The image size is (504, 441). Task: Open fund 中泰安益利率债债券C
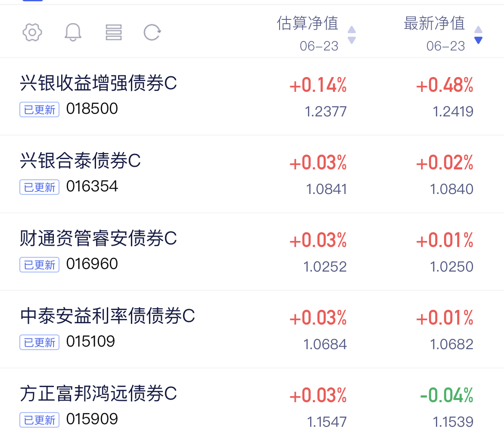(x=107, y=316)
